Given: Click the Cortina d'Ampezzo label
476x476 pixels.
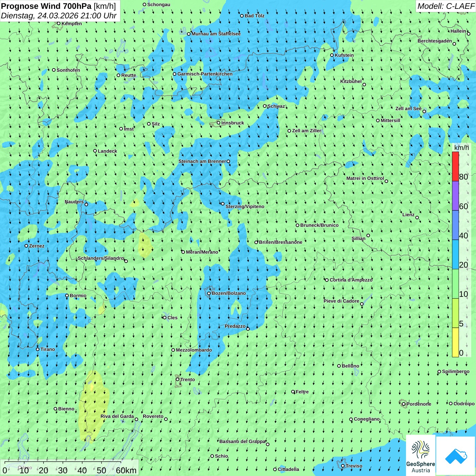Looking at the screenshot, I should 351,280.
